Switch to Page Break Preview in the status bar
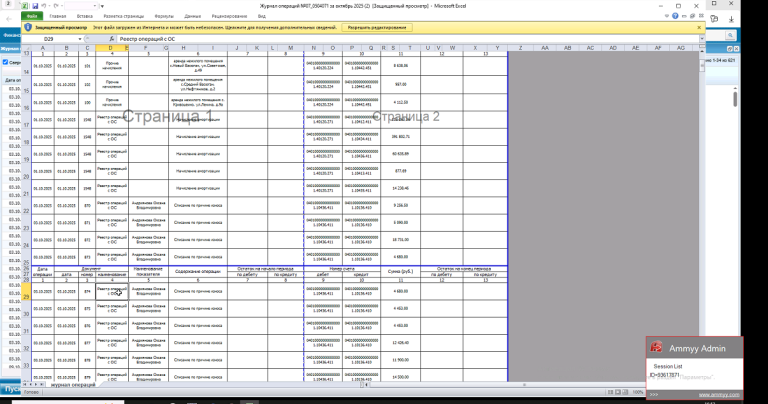 (x=625, y=392)
